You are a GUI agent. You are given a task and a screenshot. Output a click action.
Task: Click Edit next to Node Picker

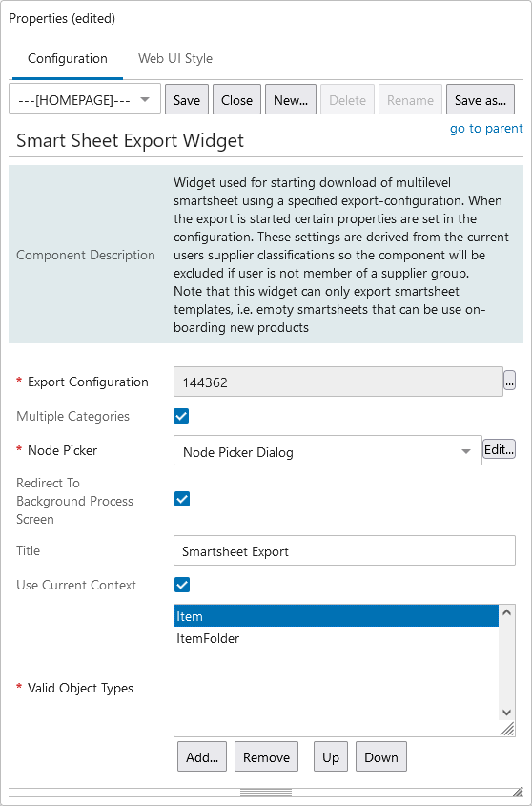(x=499, y=450)
